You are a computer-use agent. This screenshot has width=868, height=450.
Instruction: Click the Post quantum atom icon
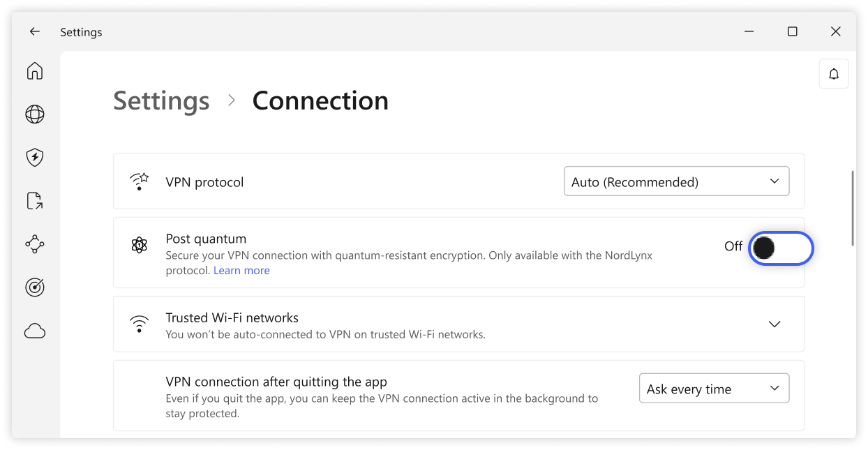pyautogui.click(x=140, y=245)
